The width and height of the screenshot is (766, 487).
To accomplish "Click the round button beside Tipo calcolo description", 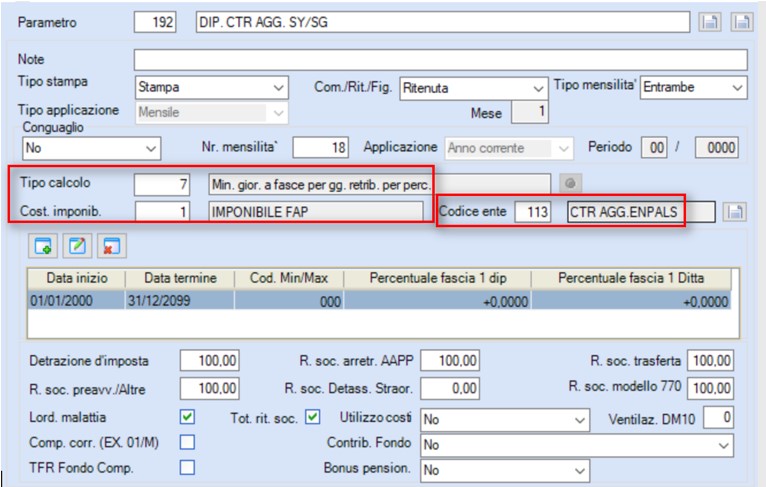I will pyautogui.click(x=570, y=184).
